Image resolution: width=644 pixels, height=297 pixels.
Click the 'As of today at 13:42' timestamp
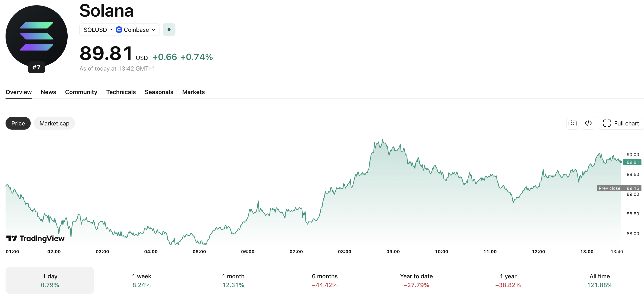pos(117,69)
